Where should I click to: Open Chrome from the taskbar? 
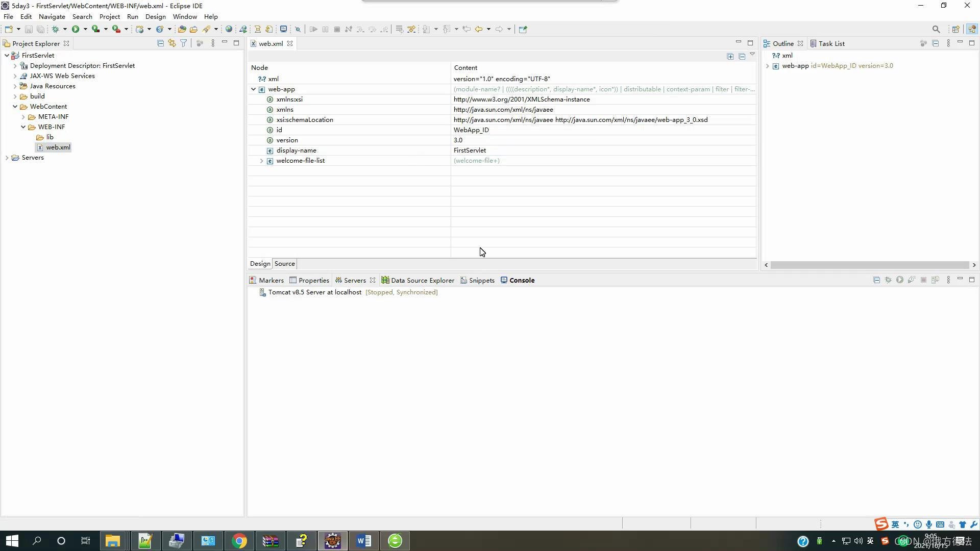click(x=239, y=541)
